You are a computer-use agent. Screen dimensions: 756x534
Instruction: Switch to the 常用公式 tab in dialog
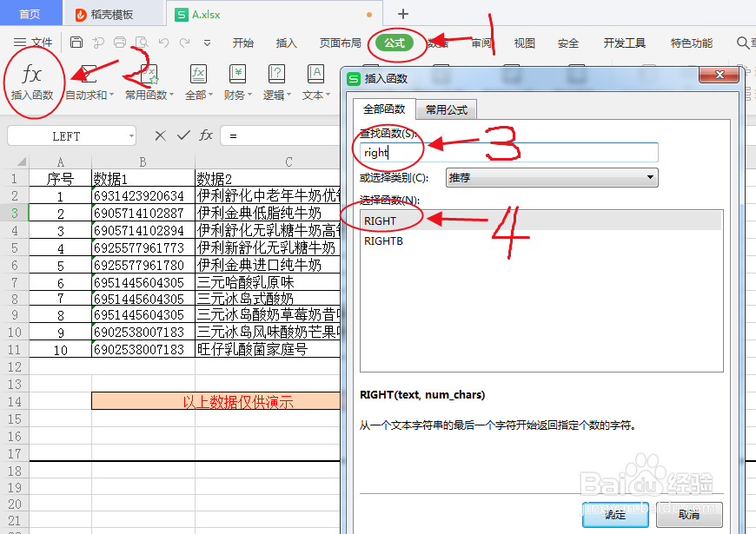[x=446, y=110]
